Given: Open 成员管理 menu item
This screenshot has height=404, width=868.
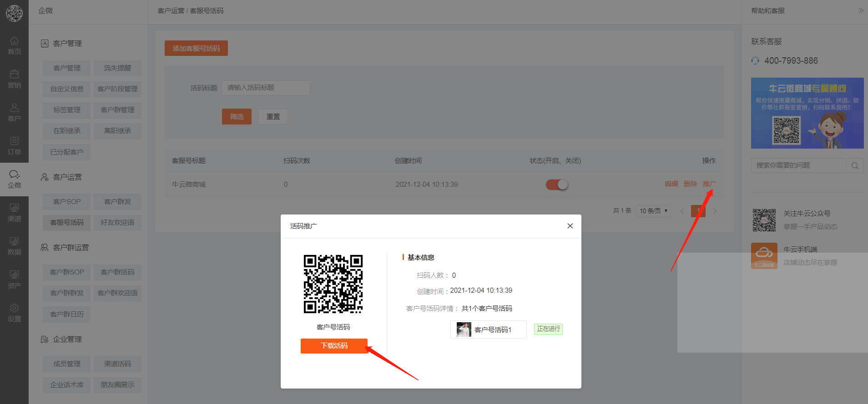Looking at the screenshot, I should tap(67, 364).
